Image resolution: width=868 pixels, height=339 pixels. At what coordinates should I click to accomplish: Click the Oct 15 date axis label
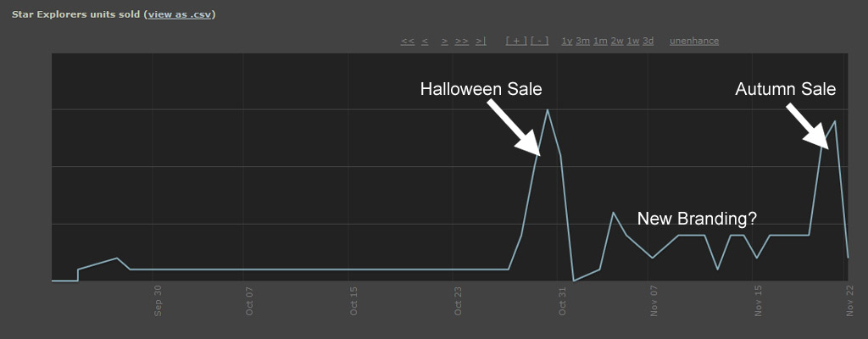[353, 301]
